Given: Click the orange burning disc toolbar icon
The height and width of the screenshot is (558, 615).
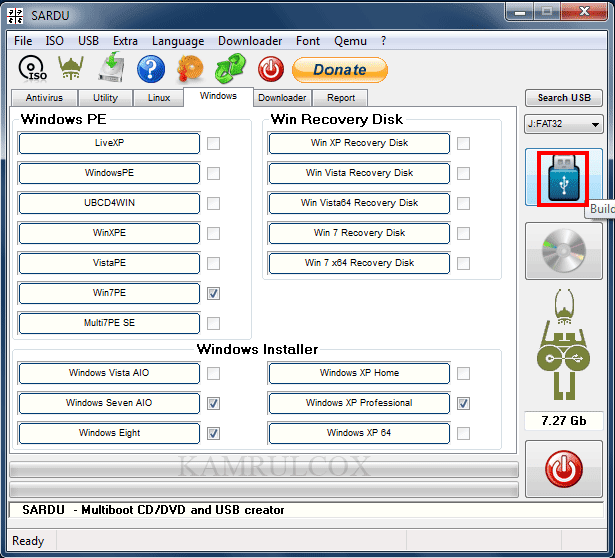Looking at the screenshot, I should 190,69.
